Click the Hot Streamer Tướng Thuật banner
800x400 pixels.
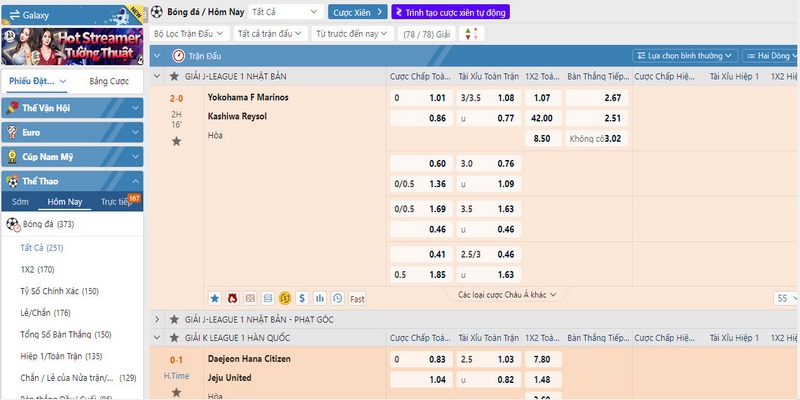(x=72, y=45)
